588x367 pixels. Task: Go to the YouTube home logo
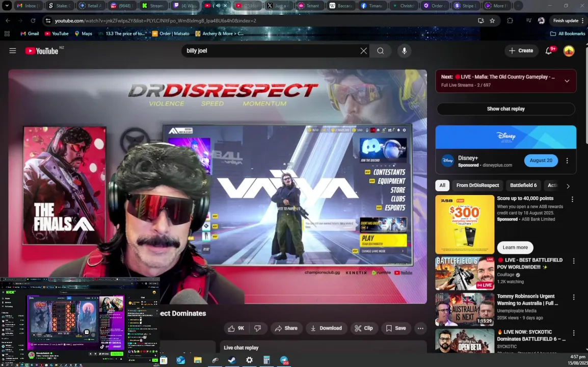42,50
